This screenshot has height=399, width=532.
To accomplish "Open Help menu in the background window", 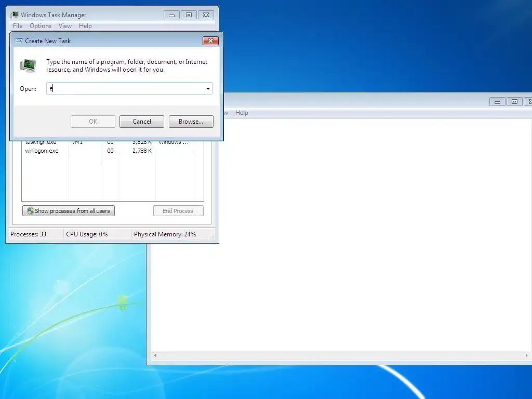I will 242,113.
